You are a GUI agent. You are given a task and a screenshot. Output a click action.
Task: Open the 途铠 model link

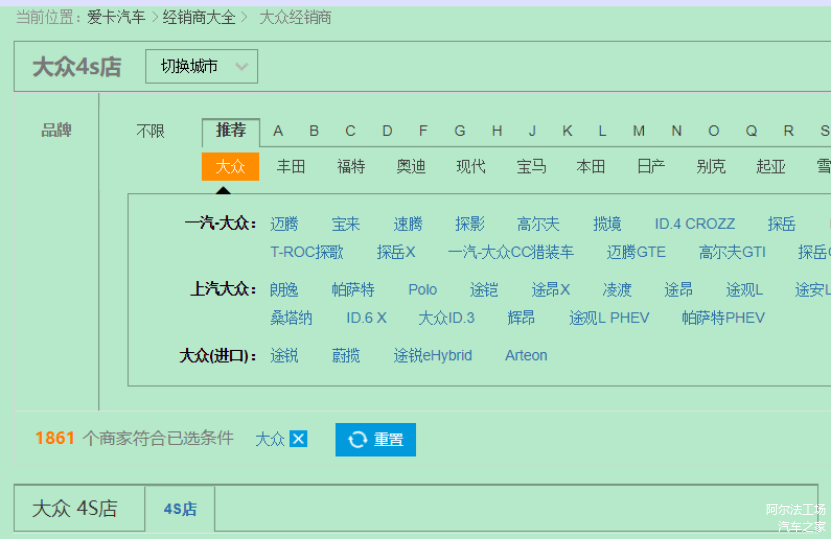484,290
